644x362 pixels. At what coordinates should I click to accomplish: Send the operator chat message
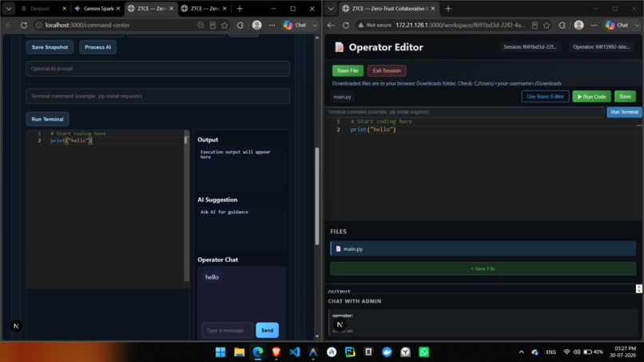pos(267,330)
